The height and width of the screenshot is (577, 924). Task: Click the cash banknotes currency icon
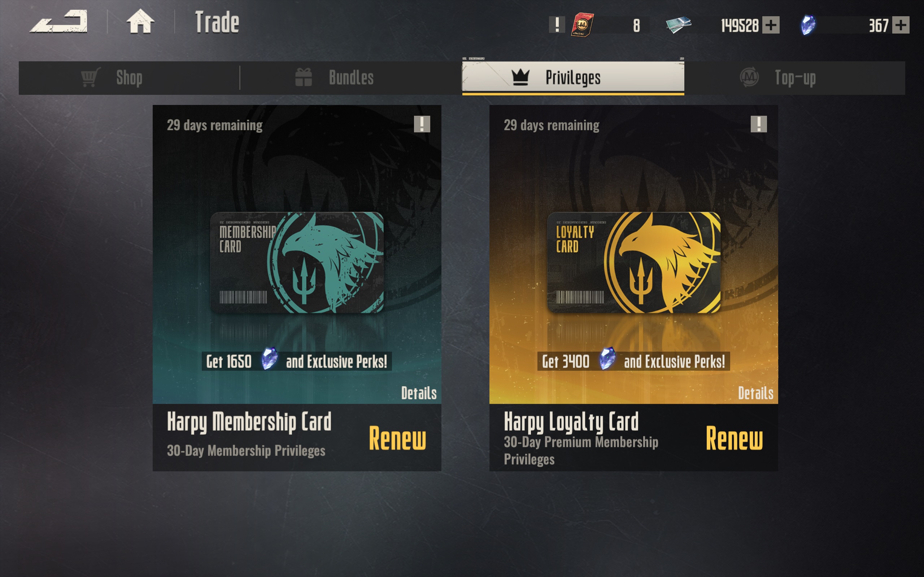(x=679, y=25)
